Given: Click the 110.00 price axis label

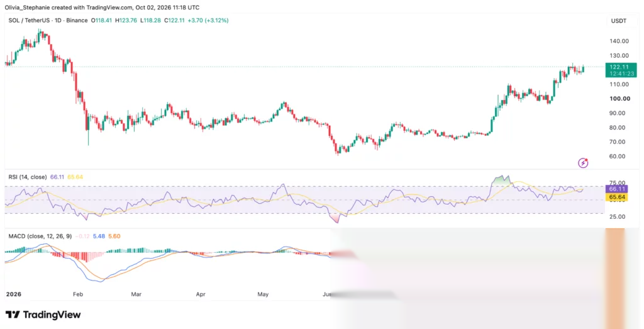Looking at the screenshot, I should [x=619, y=84].
